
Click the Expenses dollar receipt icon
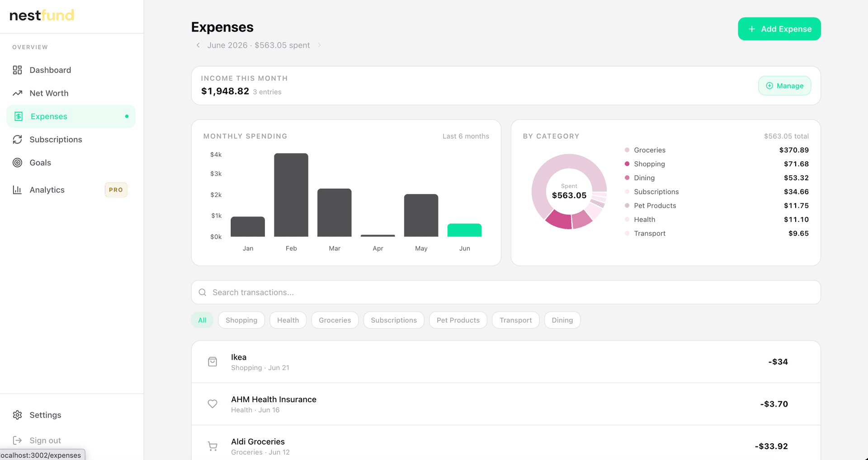(x=19, y=116)
